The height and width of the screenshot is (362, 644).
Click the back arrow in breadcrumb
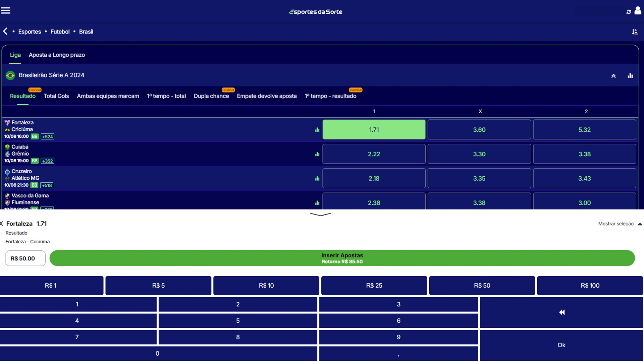pyautogui.click(x=5, y=32)
